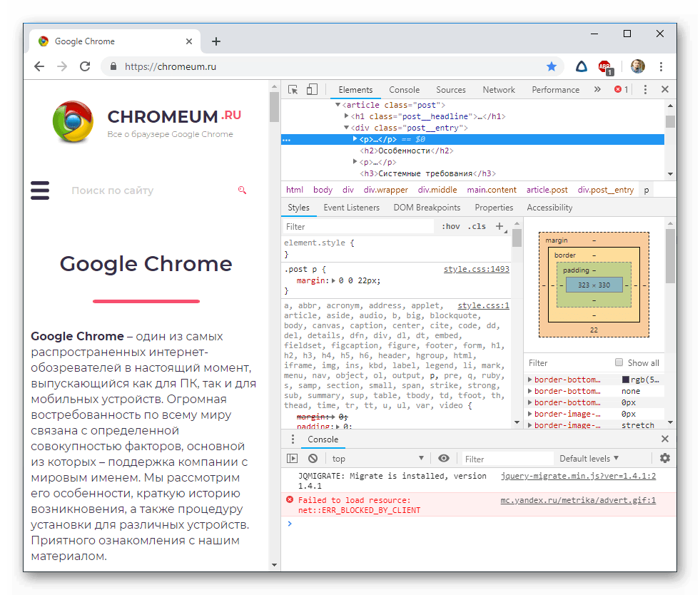Collapse the div post__entry node

coord(346,128)
